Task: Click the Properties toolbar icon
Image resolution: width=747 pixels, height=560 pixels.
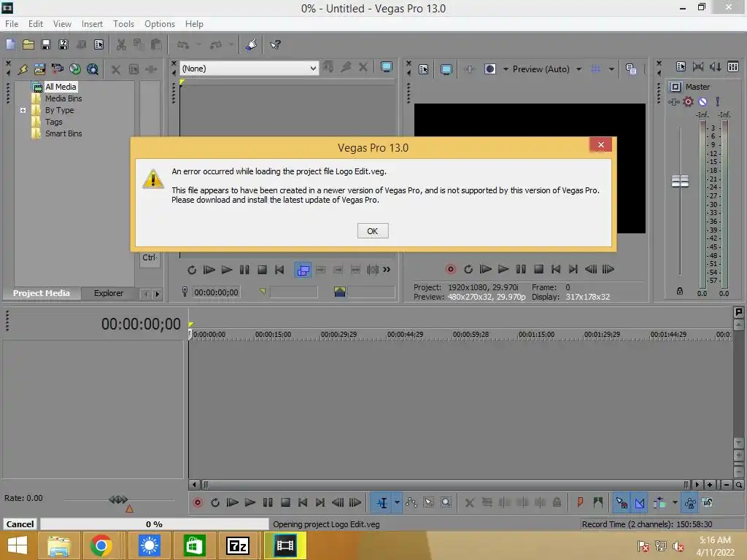Action: click(98, 44)
